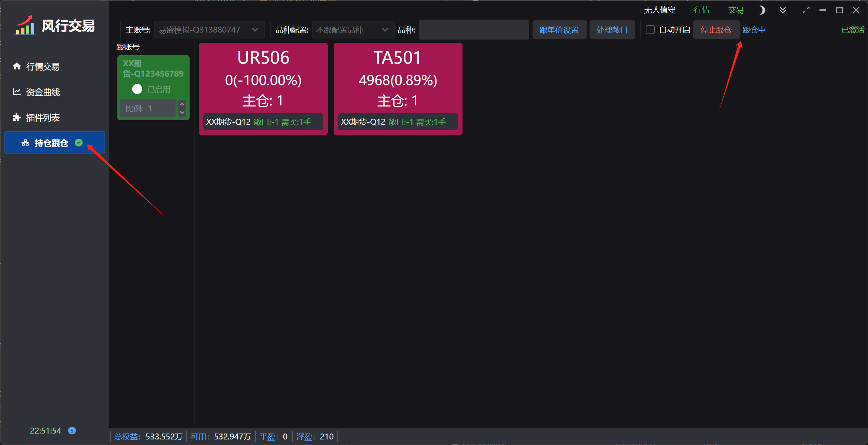Increase 比例 using the stepper up arrow
Screen dimensions: 868x445
coord(182,104)
